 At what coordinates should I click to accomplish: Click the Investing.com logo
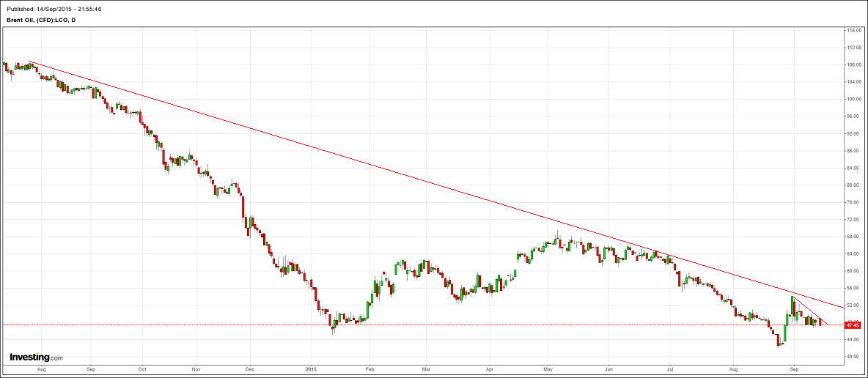(x=36, y=357)
